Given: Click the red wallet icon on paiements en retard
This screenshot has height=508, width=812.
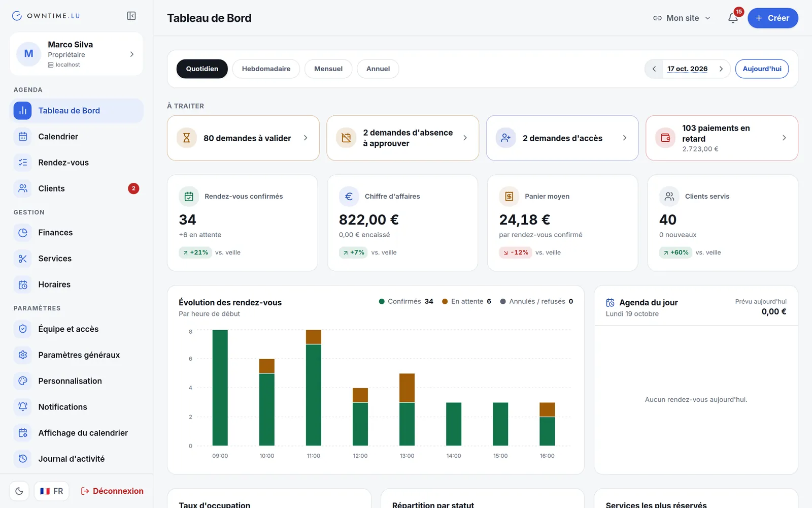Looking at the screenshot, I should point(665,138).
